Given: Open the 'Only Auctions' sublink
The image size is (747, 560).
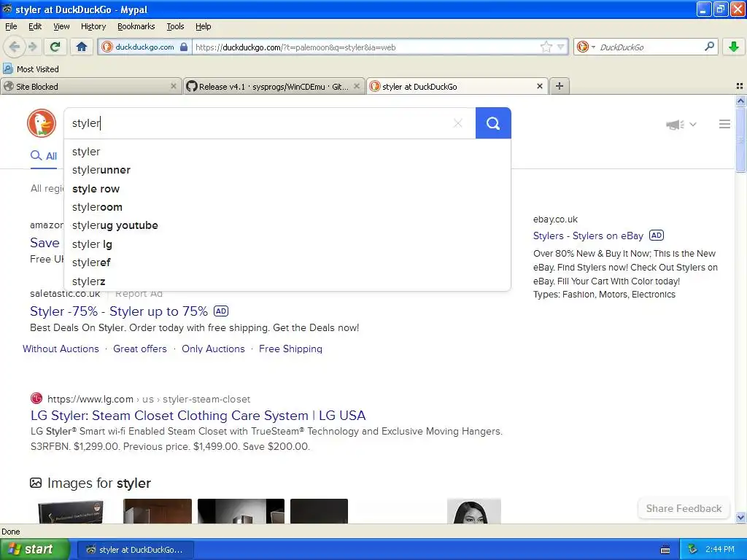Looking at the screenshot, I should [x=213, y=349].
